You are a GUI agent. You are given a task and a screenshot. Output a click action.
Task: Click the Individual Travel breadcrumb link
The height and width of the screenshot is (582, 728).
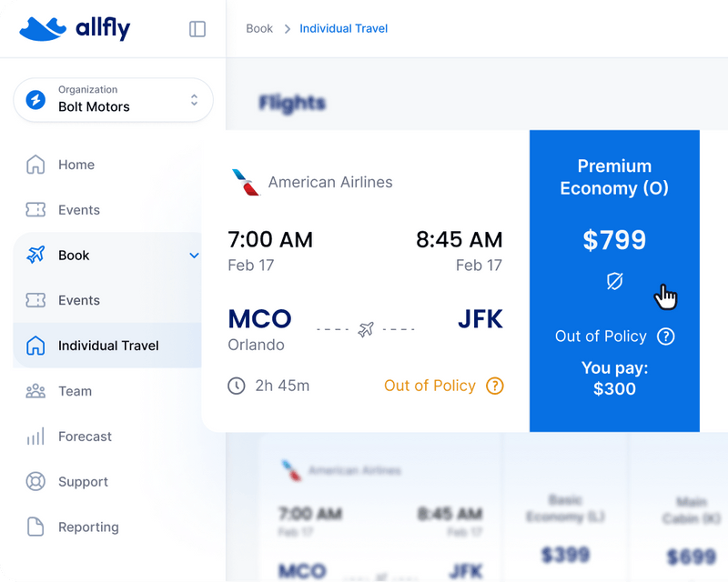[343, 28]
